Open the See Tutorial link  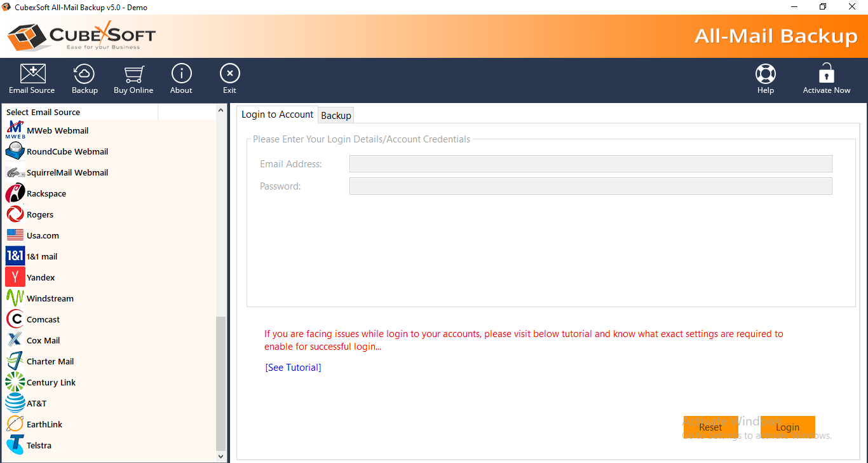(x=293, y=368)
